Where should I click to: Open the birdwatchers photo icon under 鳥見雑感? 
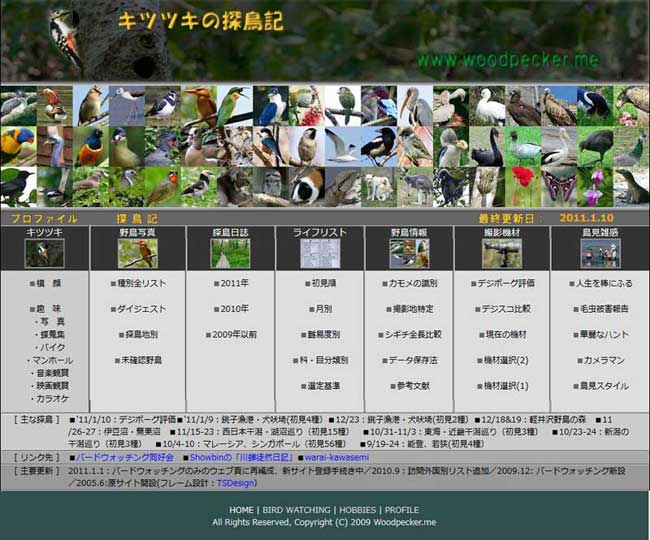(599, 253)
